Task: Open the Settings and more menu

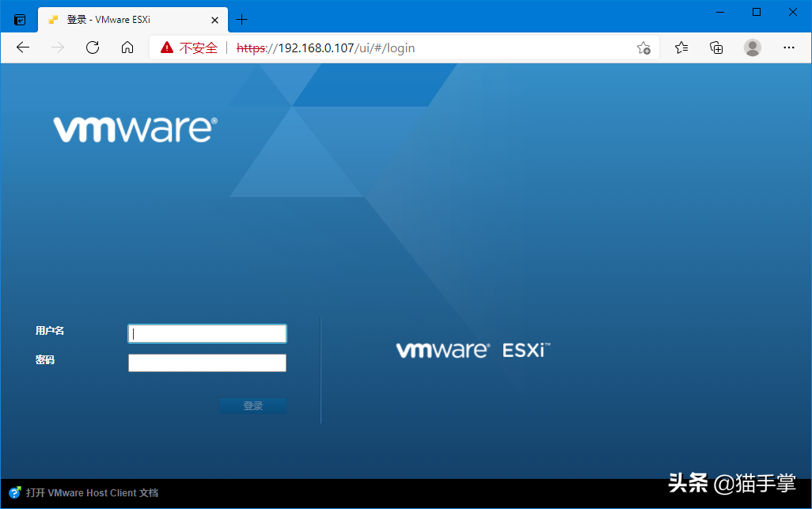Action: 789,47
